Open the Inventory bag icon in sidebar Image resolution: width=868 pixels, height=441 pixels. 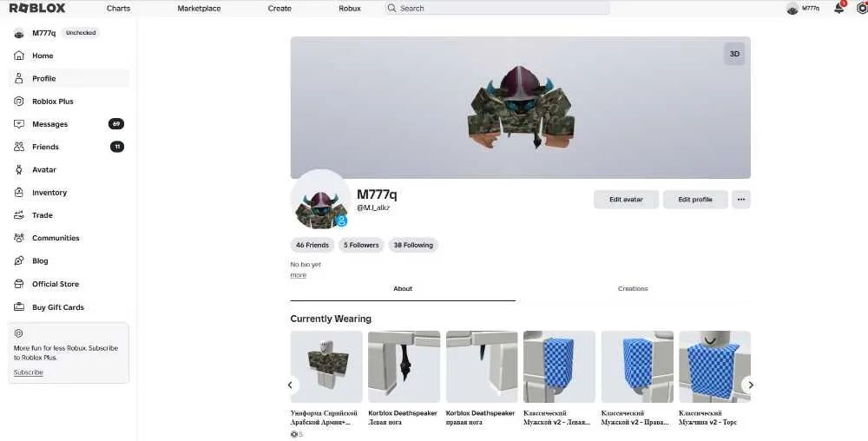tap(19, 193)
